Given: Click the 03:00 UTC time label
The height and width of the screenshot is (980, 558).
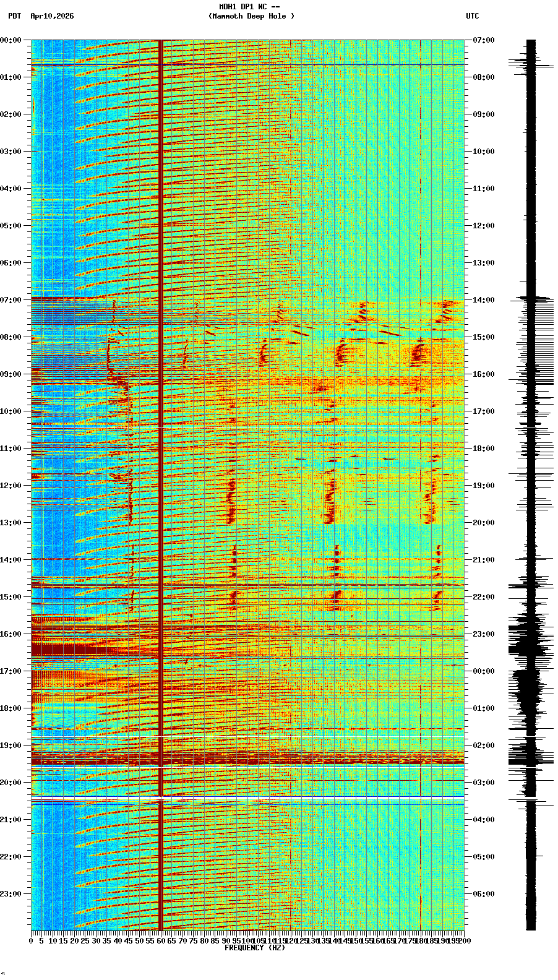Looking at the screenshot, I should 484,783.
